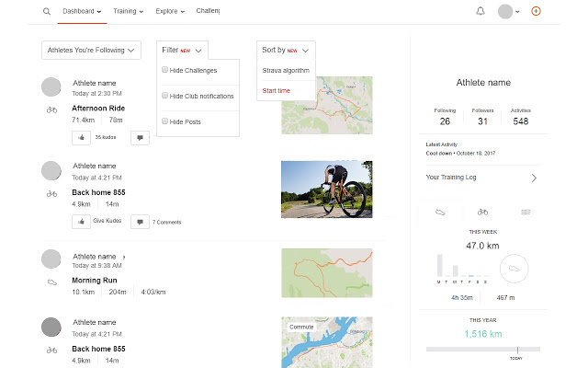Screen dimensions: 588x368
Task: Open the avatar of the Morning Run athlete
Action: (51, 259)
